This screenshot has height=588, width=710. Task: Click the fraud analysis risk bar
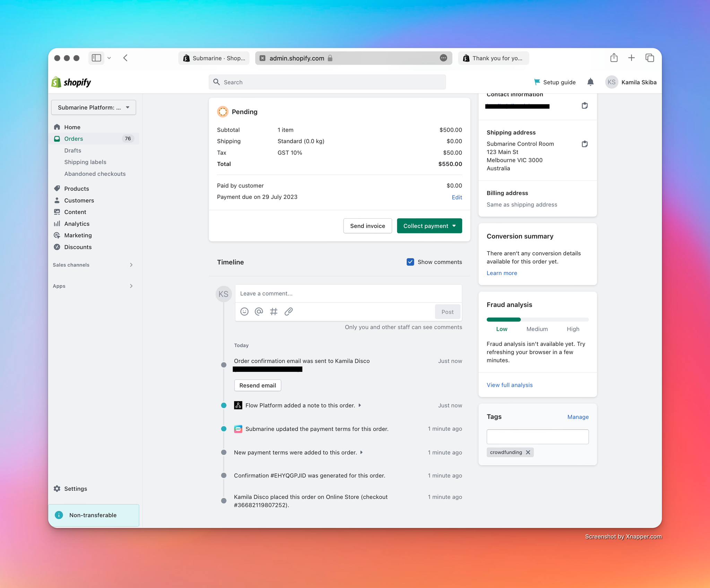537,319
